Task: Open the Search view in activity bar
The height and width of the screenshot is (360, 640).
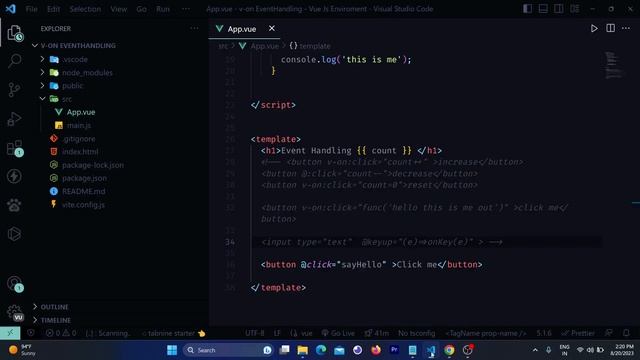Action: (15, 61)
